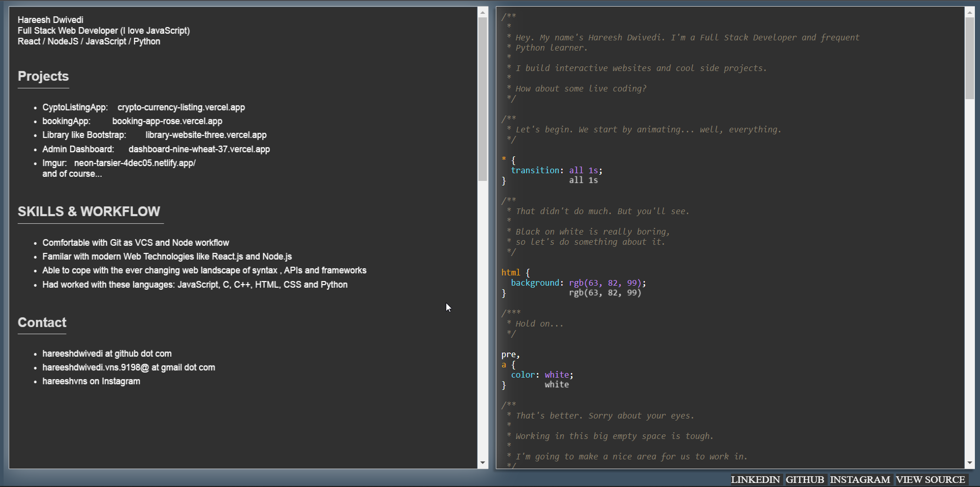
Task: Click the 'color: white;' code line
Action: 542,375
